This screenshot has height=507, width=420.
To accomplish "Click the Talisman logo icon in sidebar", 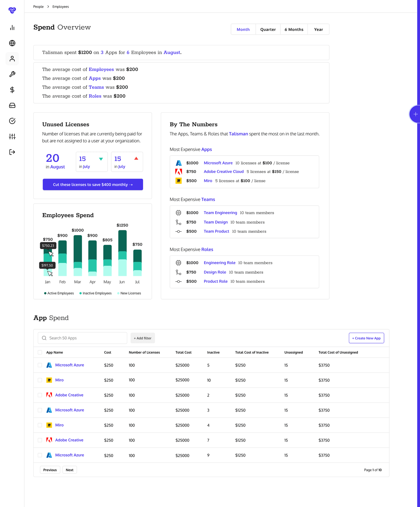I will [12, 11].
